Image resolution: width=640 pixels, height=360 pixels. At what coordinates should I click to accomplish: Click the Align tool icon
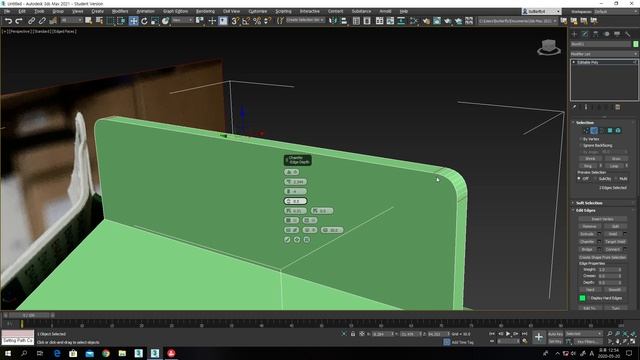coord(344,20)
